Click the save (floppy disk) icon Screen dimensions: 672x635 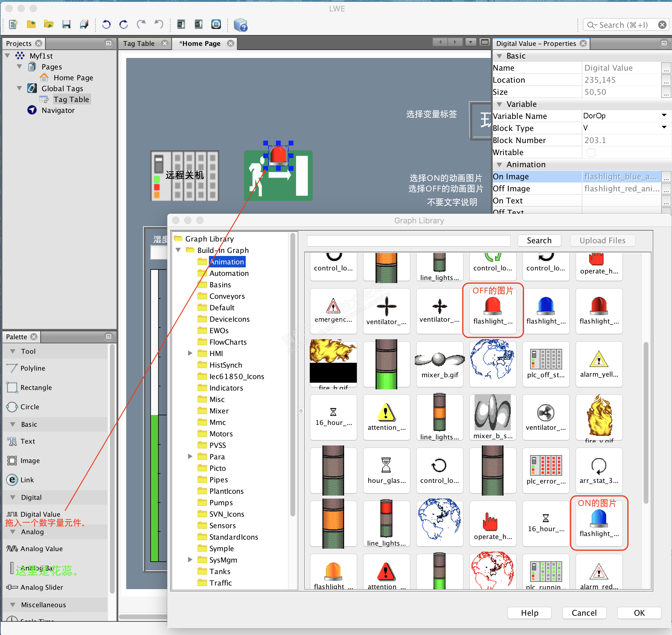click(66, 24)
